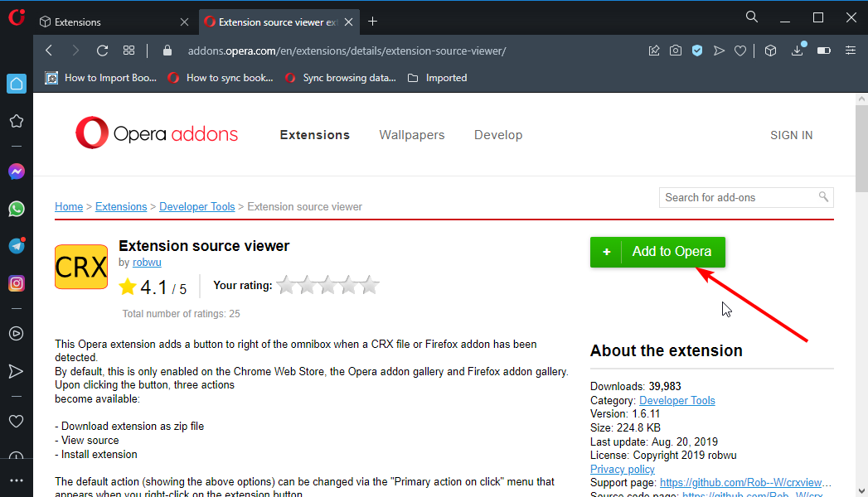The width and height of the screenshot is (868, 497).
Task: Open the Imported bookmarks folder
Action: (x=438, y=78)
